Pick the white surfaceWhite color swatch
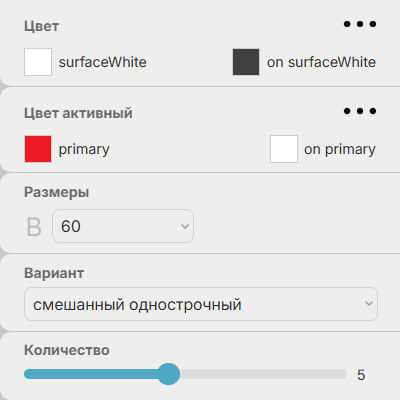This screenshot has width=400, height=400. 38,62
